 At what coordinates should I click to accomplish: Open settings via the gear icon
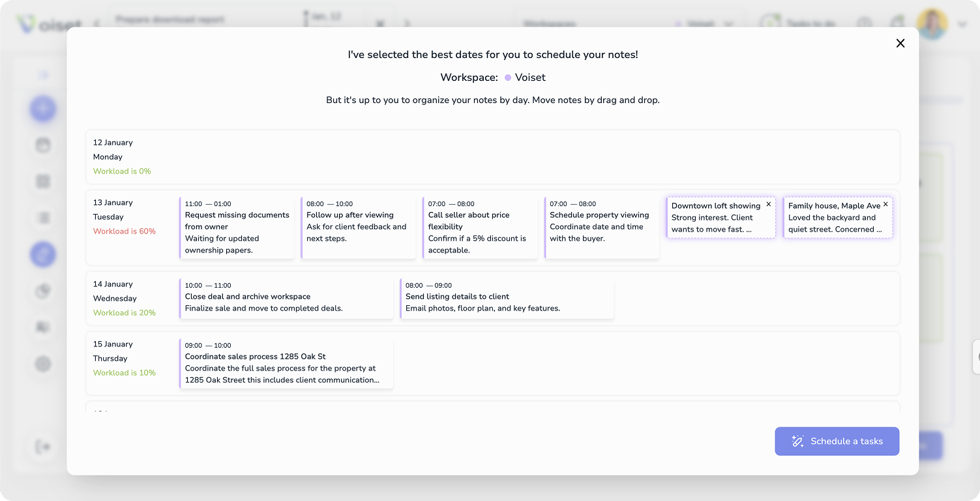(x=43, y=364)
